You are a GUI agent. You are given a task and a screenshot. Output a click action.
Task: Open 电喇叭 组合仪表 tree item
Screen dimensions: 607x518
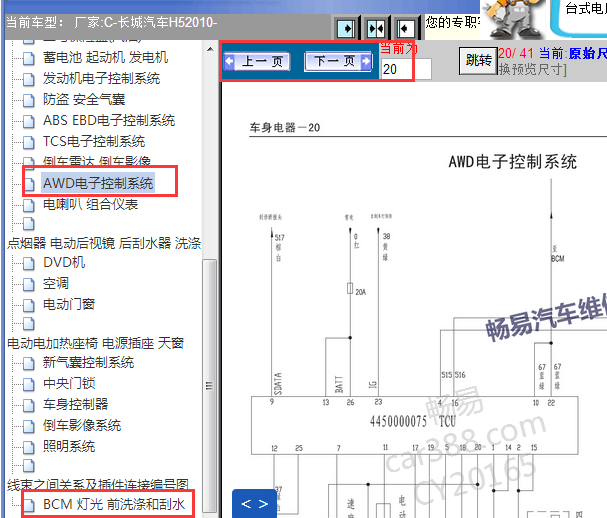90,204
